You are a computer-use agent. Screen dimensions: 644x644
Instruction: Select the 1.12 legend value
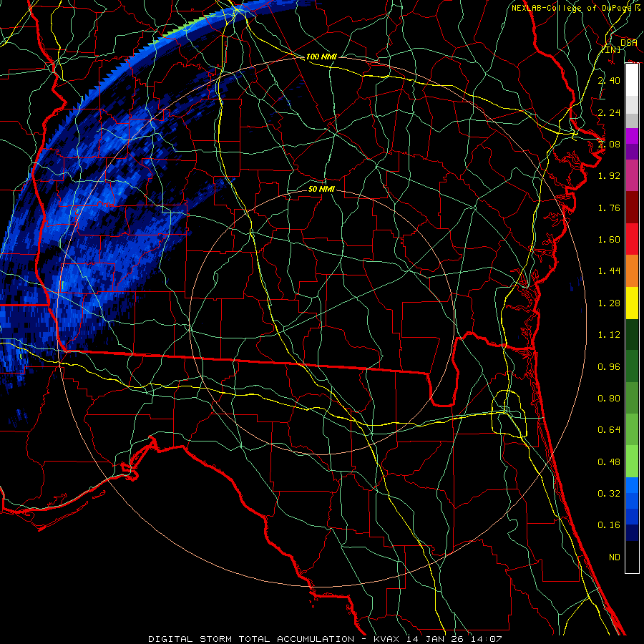(x=609, y=335)
